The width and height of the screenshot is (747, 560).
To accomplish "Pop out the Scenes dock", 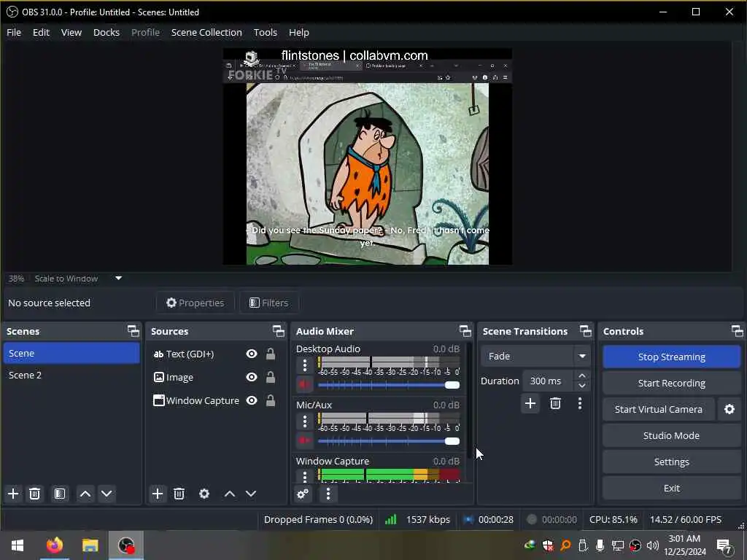I will (133, 331).
